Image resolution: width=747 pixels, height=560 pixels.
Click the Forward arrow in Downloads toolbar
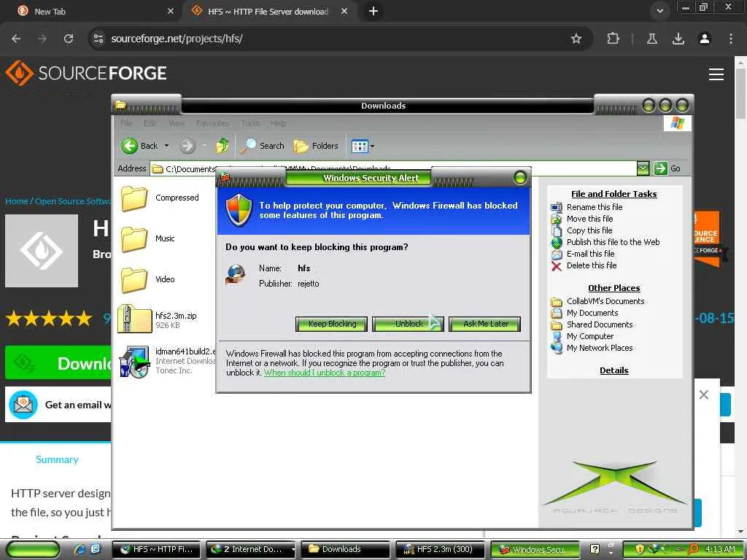(187, 146)
